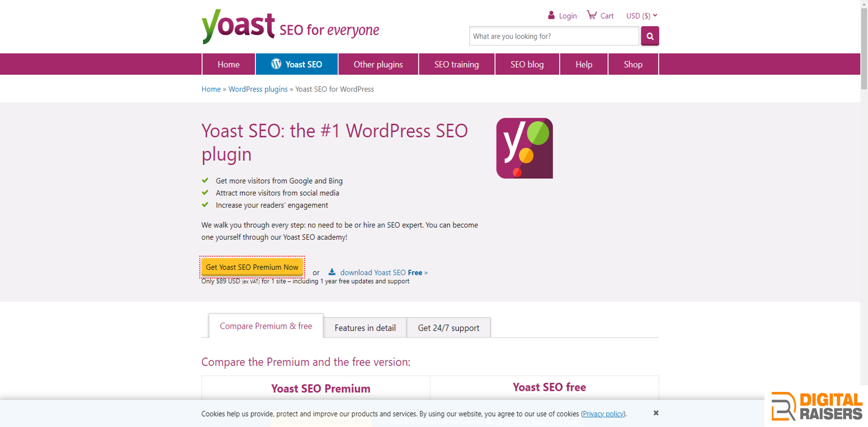Click the Yoast SEO plugin logo image
The height and width of the screenshot is (427, 868).
click(x=525, y=148)
